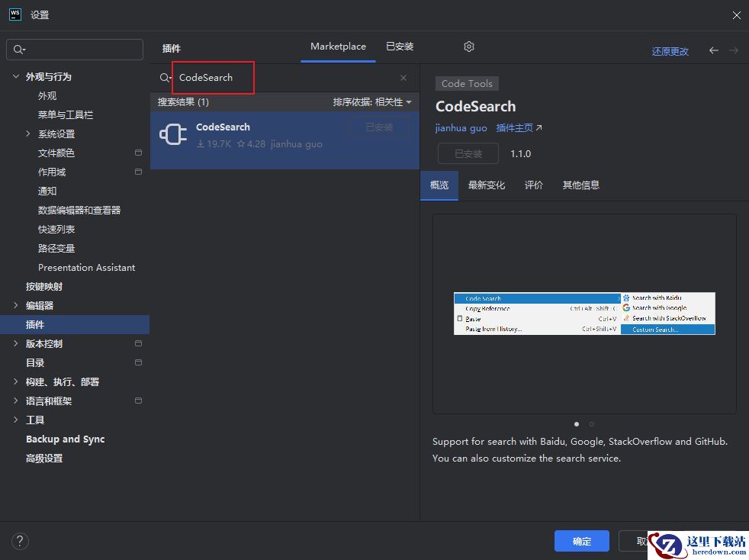This screenshot has height=560, width=749.
Task: Select Presentation Assistant in the tree
Action: pos(86,268)
